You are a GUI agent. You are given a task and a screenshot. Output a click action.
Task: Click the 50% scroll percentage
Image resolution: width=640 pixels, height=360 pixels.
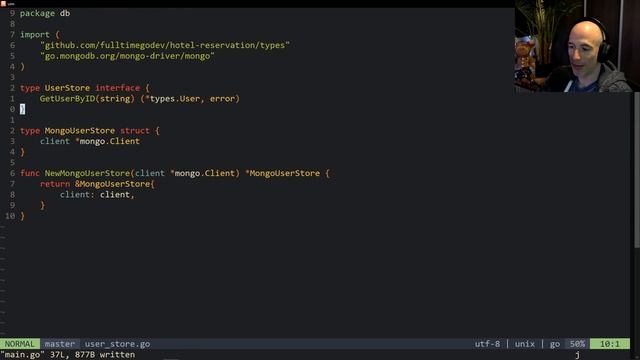(577, 344)
